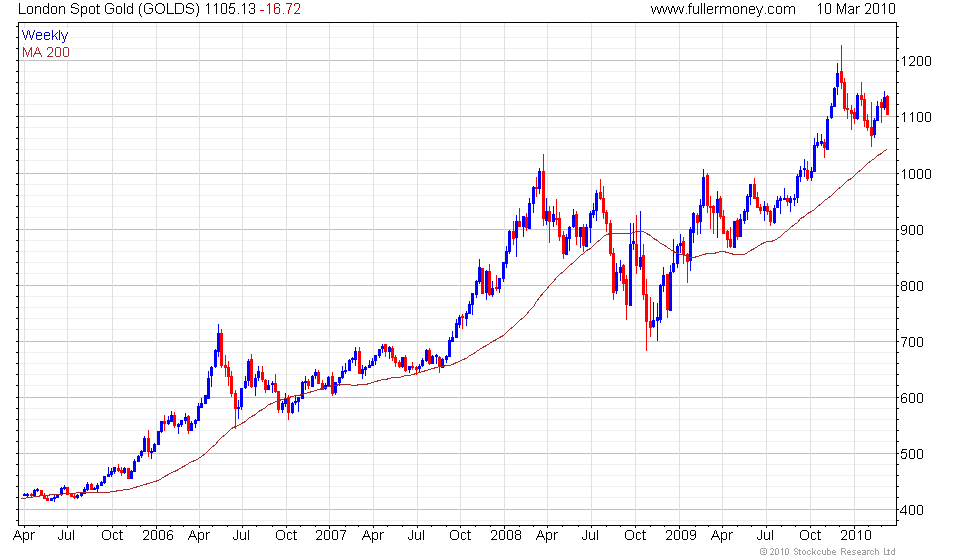
Task: Select the 2009 year label on time axis
Action: (x=681, y=536)
